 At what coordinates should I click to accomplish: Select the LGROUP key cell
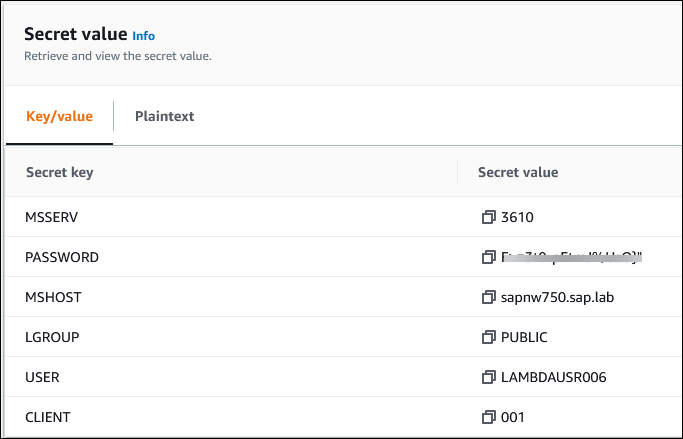pyautogui.click(x=52, y=337)
